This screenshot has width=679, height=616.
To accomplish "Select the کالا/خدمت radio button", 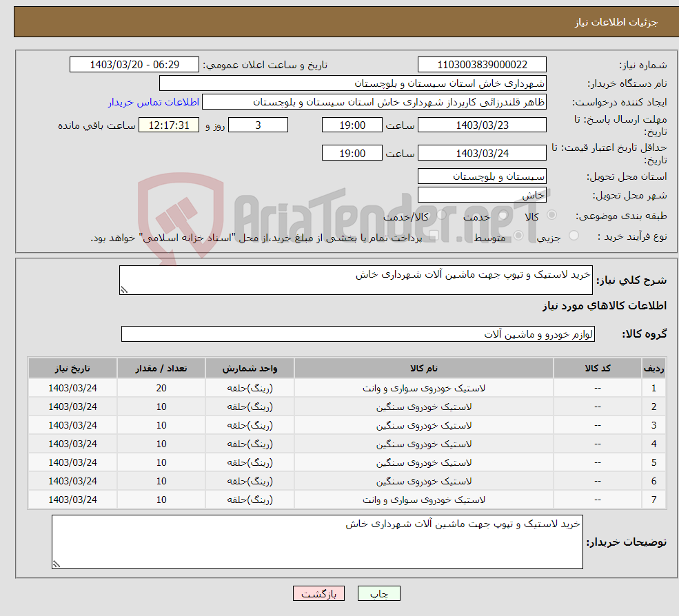I will [x=441, y=215].
